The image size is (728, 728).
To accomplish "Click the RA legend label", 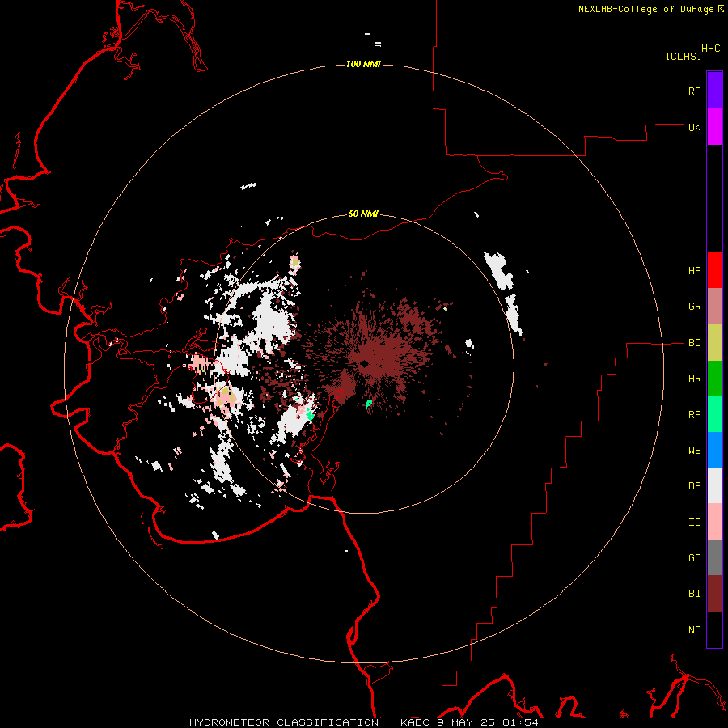I will tap(695, 415).
